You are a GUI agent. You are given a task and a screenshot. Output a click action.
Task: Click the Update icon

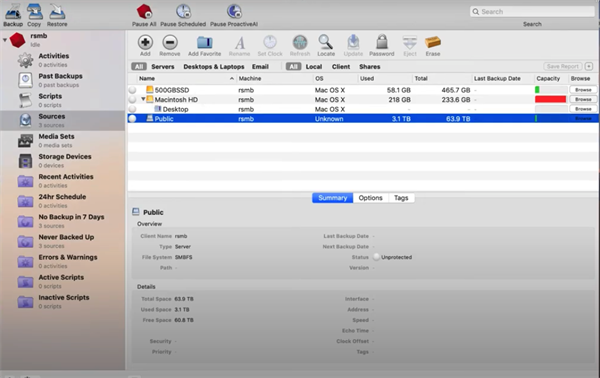[x=353, y=42]
